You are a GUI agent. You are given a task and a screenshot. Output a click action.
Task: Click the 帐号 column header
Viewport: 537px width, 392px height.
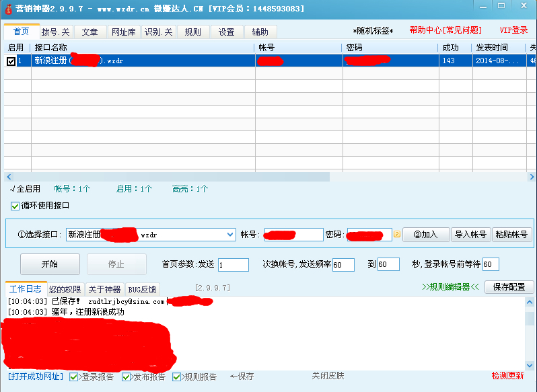(298, 48)
